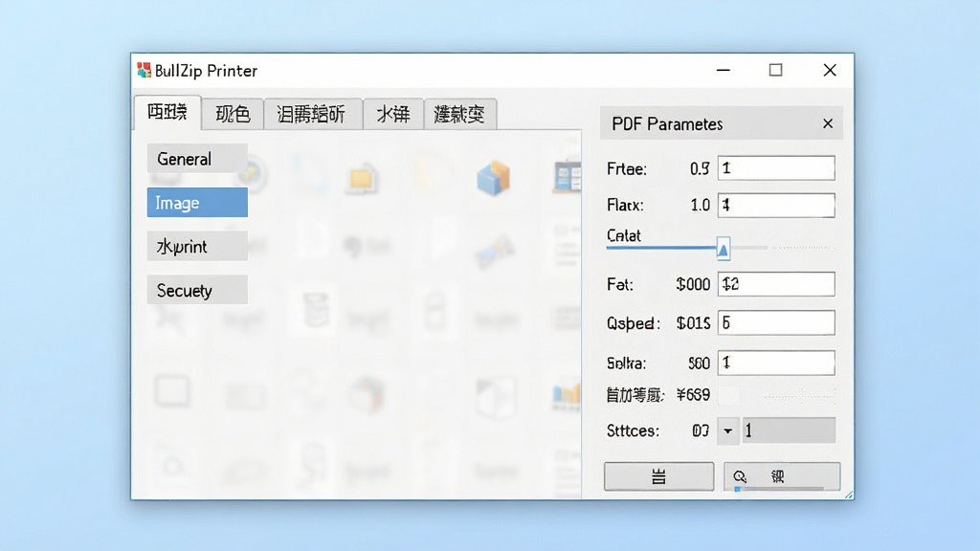Switch to the second tab ending with 色

pyautogui.click(x=233, y=114)
